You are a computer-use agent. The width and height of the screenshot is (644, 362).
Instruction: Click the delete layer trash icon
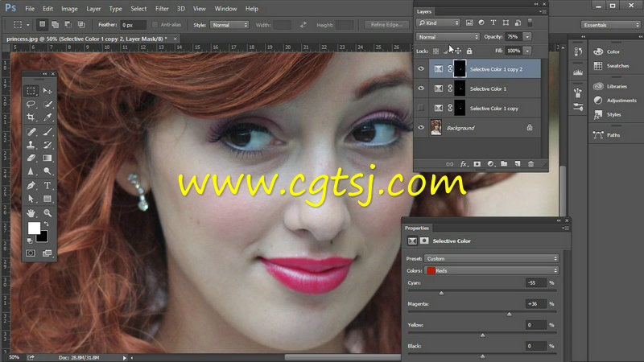530,164
